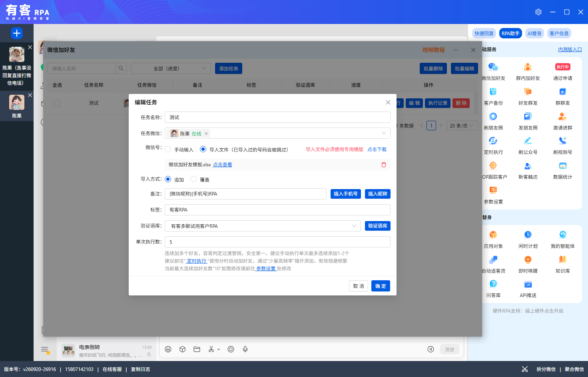Remove the 陈果 account tag

(x=206, y=134)
